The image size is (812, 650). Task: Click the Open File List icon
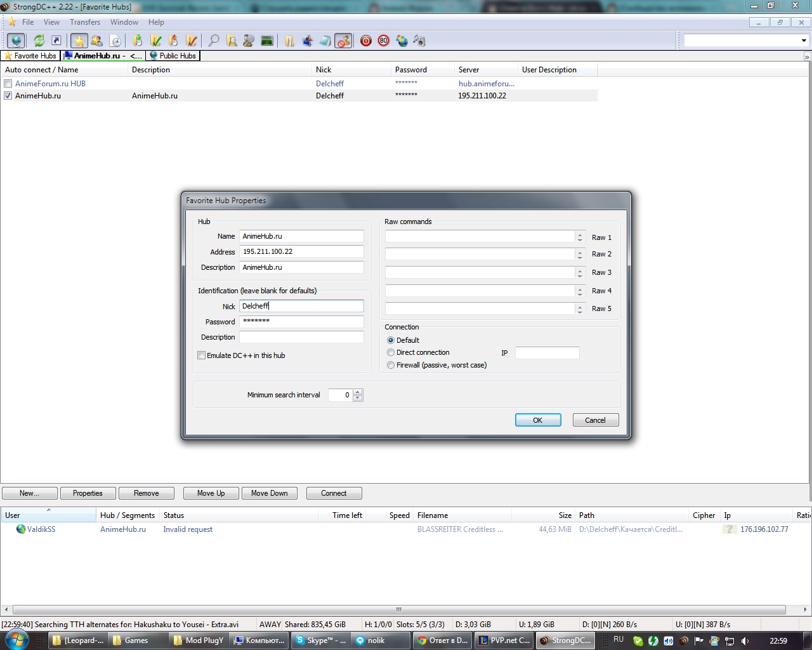coord(289,41)
